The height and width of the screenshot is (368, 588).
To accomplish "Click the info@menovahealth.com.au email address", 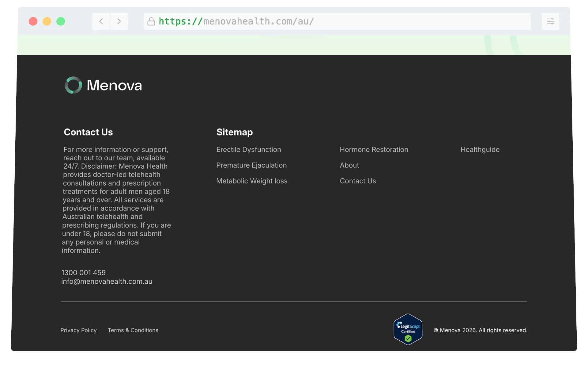I will (107, 282).
